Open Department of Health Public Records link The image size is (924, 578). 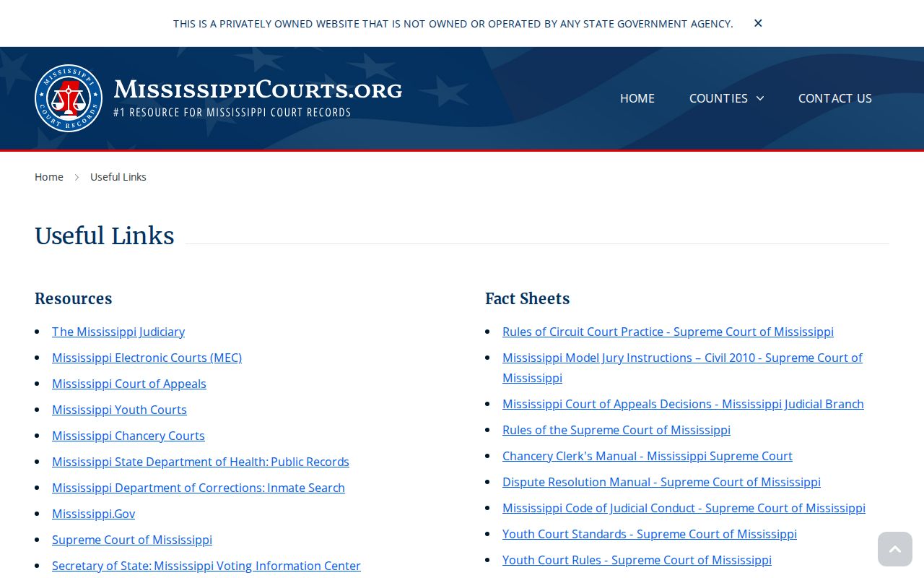click(x=201, y=462)
